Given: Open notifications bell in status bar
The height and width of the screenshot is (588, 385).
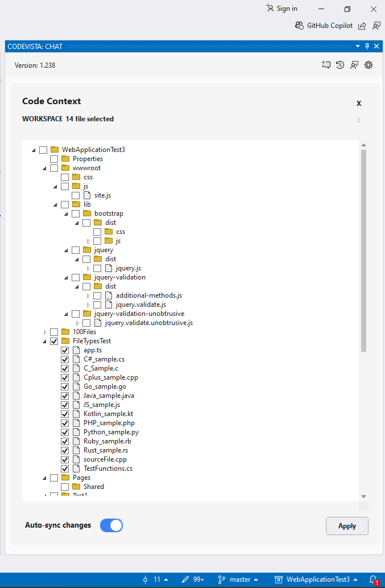Looking at the screenshot, I should (374, 579).
